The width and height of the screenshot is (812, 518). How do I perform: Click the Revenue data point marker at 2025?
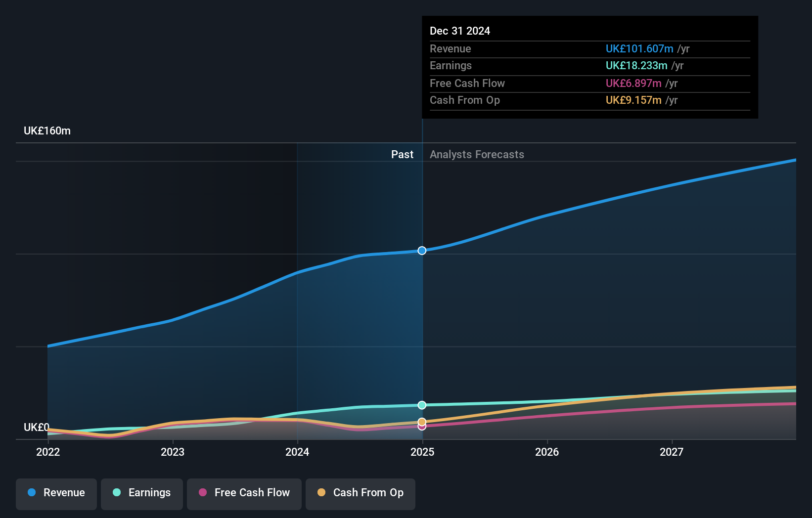(x=422, y=251)
